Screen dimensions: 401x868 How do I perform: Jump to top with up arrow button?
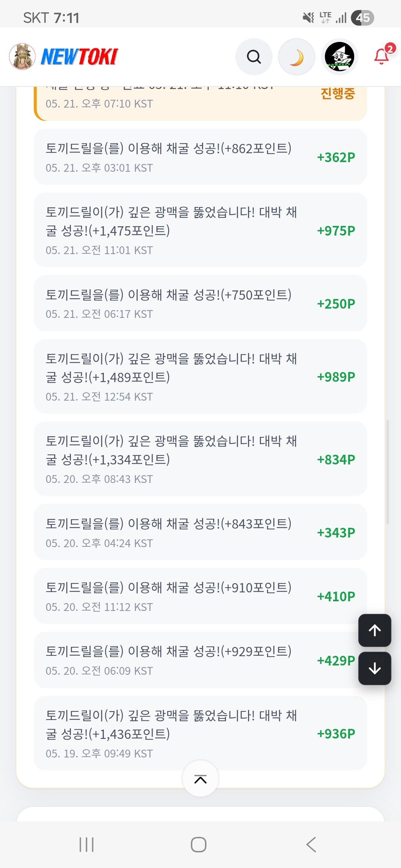click(375, 630)
